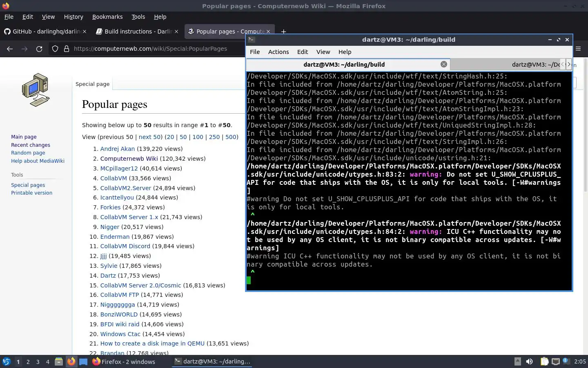This screenshot has width=588, height=368.
Task: Open terminal View menu
Action: pos(323,52)
